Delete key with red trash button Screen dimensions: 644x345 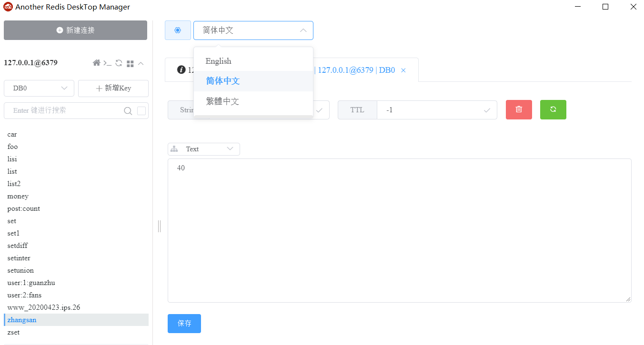pyautogui.click(x=519, y=109)
